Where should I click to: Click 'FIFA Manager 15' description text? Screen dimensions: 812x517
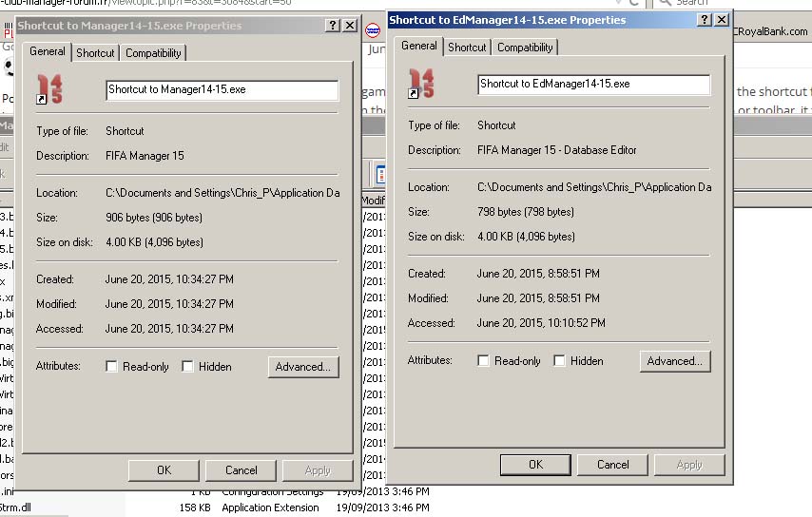coord(145,156)
